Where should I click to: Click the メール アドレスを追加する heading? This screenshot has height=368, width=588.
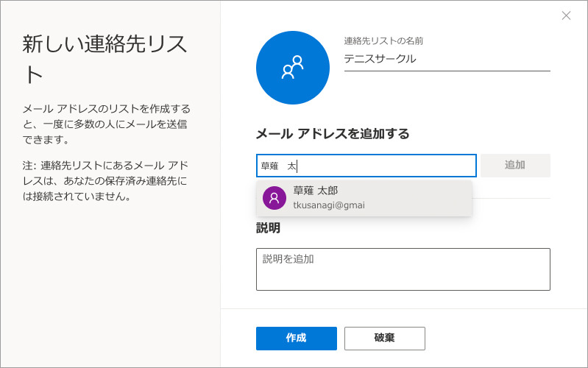[x=332, y=133]
